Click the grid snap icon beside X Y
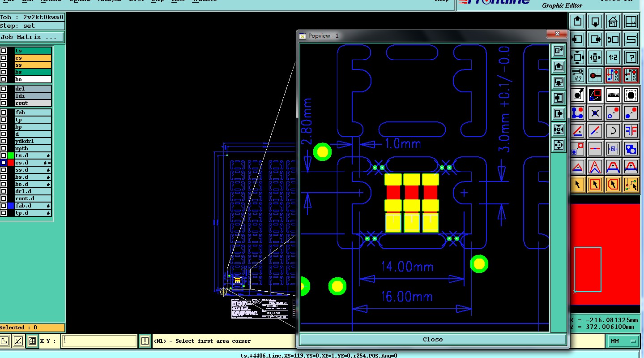This screenshot has width=644, height=358. point(32,341)
